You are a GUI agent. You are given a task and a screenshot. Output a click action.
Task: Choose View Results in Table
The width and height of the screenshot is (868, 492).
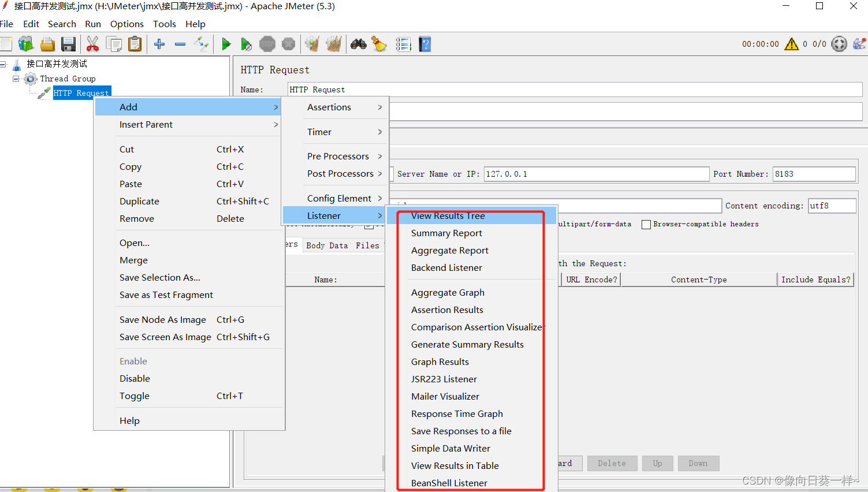point(471,466)
